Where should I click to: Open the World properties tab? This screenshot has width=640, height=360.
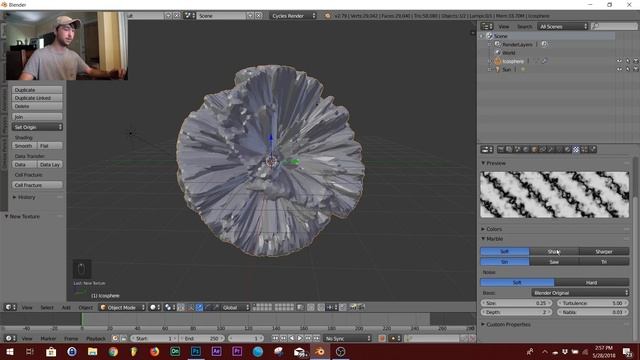[526, 149]
